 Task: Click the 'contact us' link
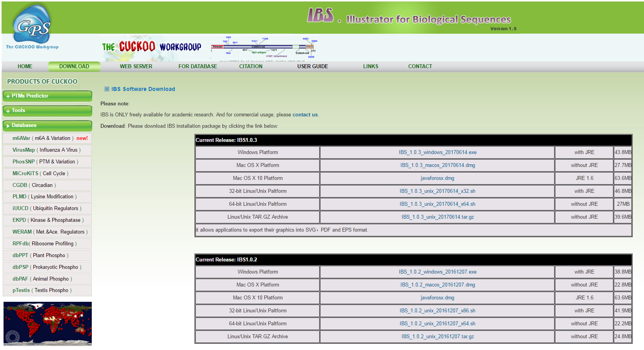(x=305, y=115)
